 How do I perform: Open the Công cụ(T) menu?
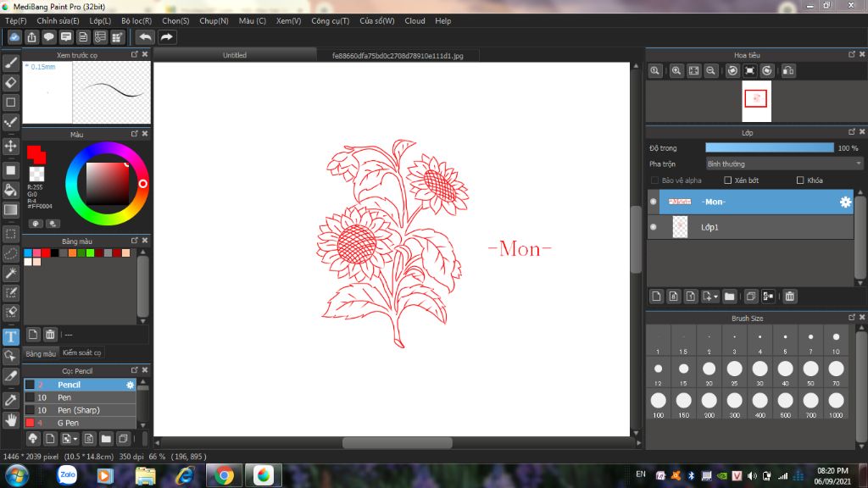pos(330,20)
